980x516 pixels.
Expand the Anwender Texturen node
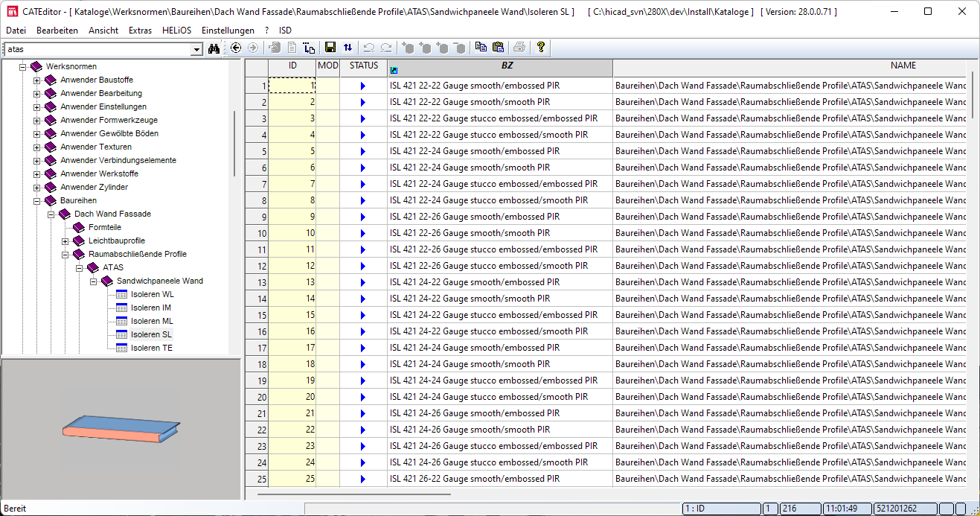36,147
